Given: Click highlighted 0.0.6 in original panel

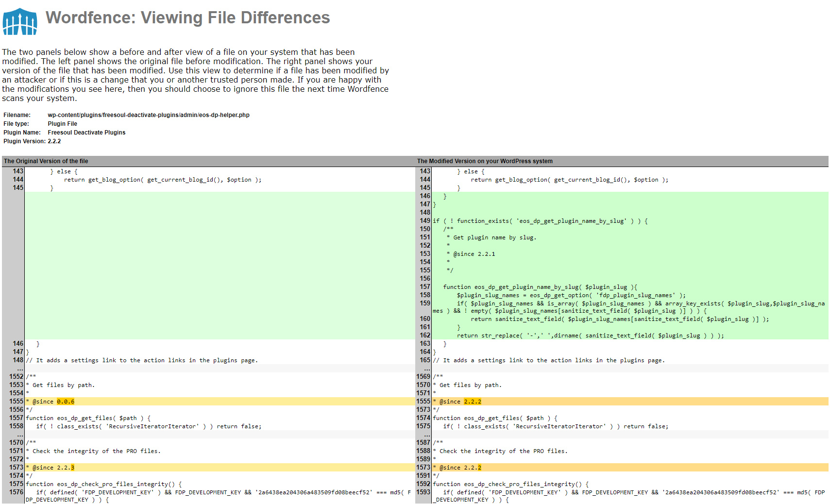Looking at the screenshot, I should tap(66, 402).
